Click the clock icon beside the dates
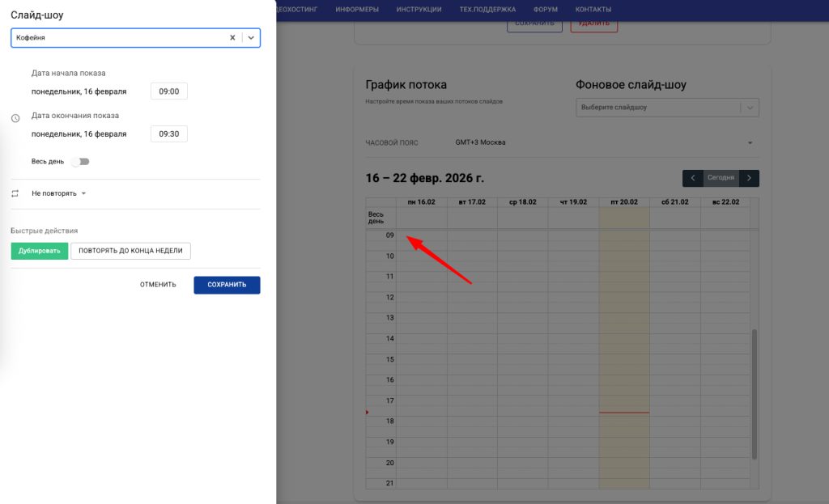The width and height of the screenshot is (829, 504). click(x=15, y=118)
